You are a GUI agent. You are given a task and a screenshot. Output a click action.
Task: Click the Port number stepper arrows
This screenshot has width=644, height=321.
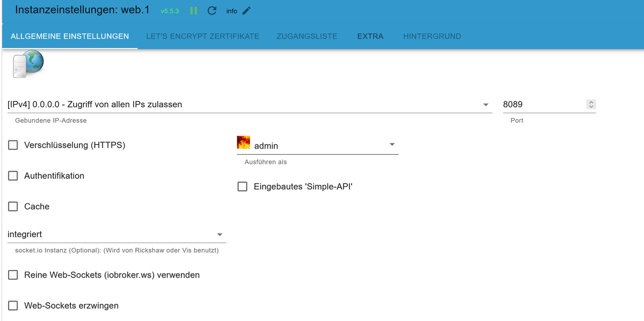click(x=591, y=105)
